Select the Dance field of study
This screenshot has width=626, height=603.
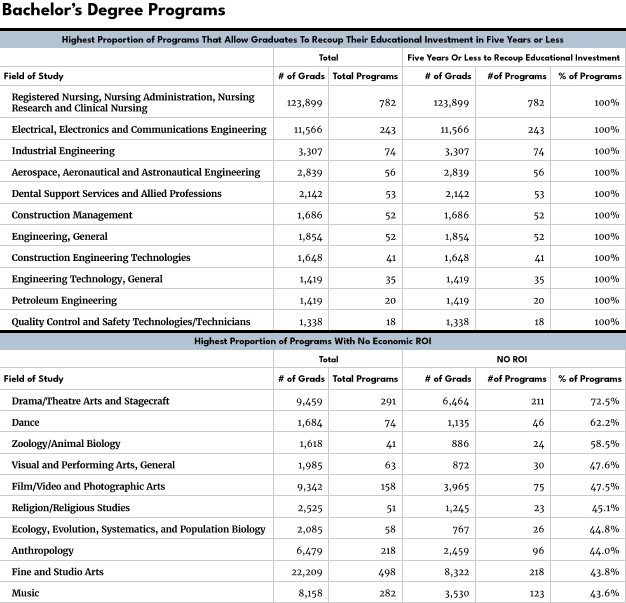point(27,422)
